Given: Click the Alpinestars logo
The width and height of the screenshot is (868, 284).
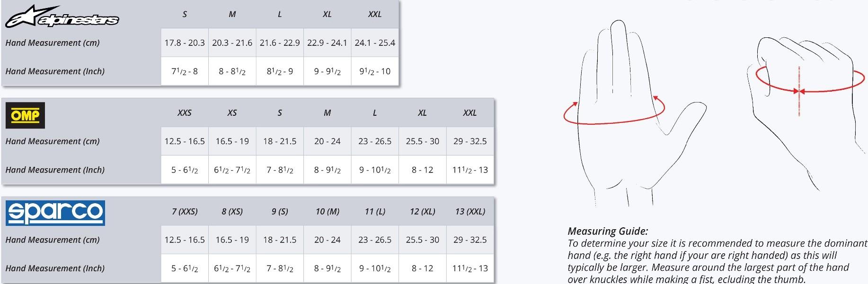Looking at the screenshot, I should [x=62, y=17].
